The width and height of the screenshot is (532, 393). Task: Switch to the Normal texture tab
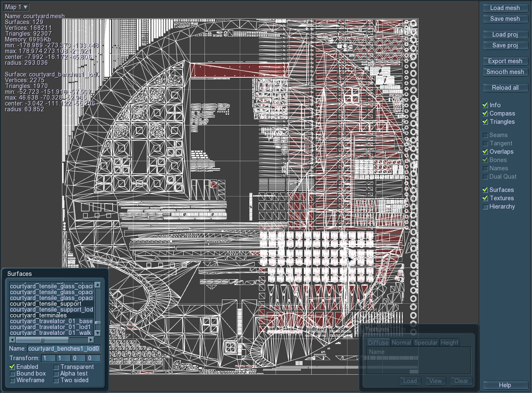401,343
